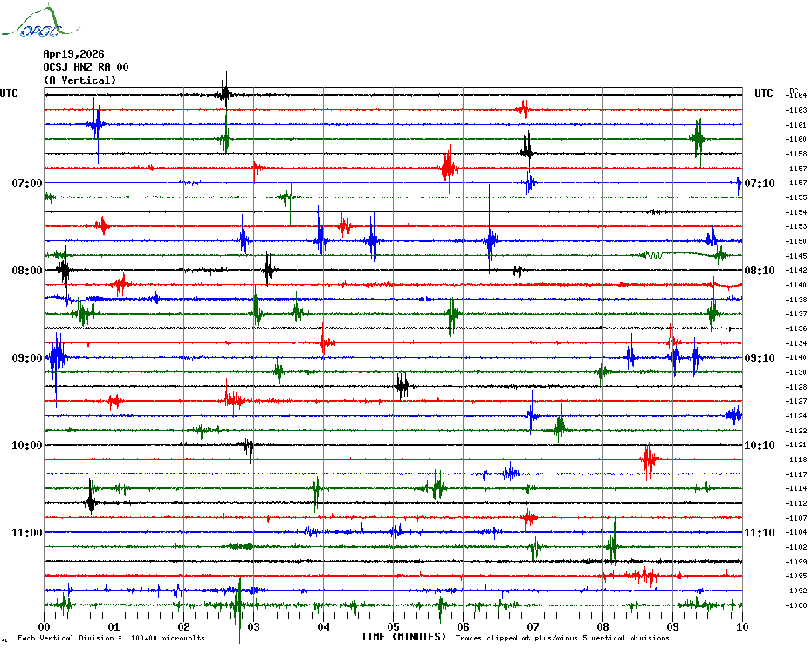Click the 05 tick on the minutes axis
Viewport: 812px width, 650px height.
393,627
